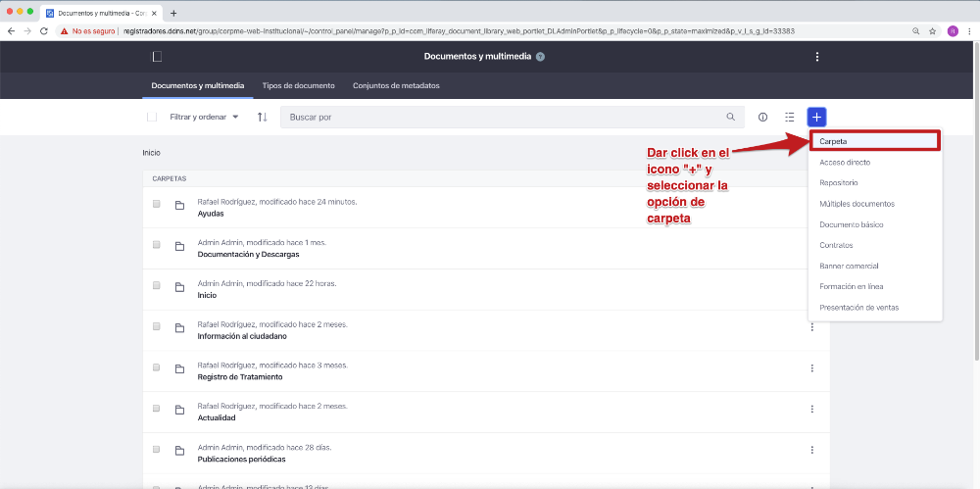Viewport: 980px width, 489px height.
Task: Click the blue plus add button
Action: pos(816,117)
